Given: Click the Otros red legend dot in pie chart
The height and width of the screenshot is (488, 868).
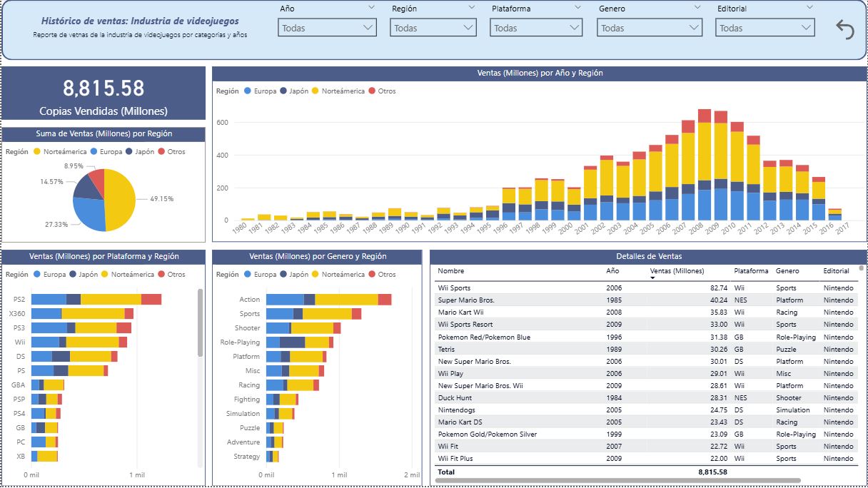Looking at the screenshot, I should [x=161, y=151].
